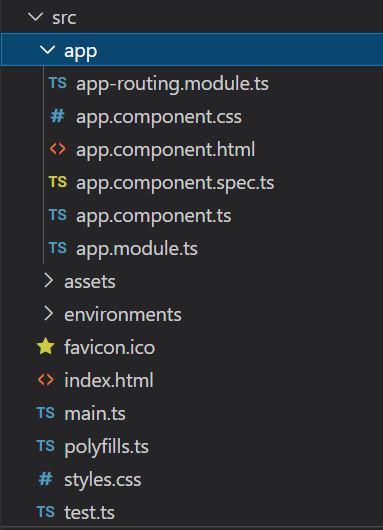
Task: Click the TypeScript icon beside app-routing.module.ts
Action: coord(58,83)
